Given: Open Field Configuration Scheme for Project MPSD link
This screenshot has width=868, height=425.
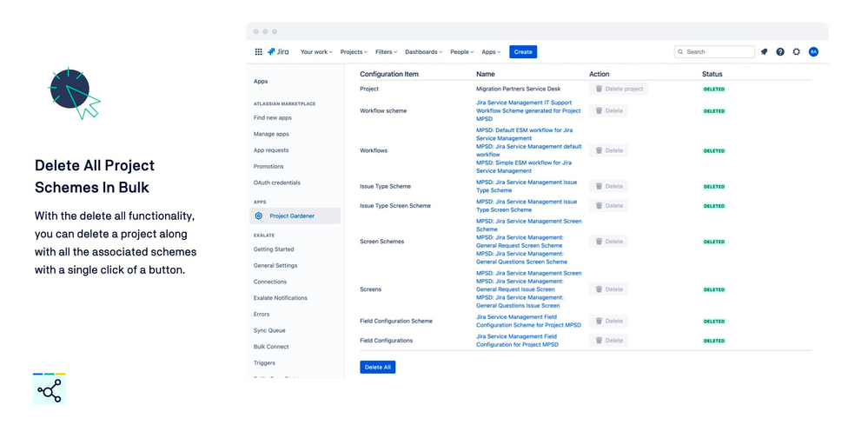Looking at the screenshot, I should click(x=528, y=321).
